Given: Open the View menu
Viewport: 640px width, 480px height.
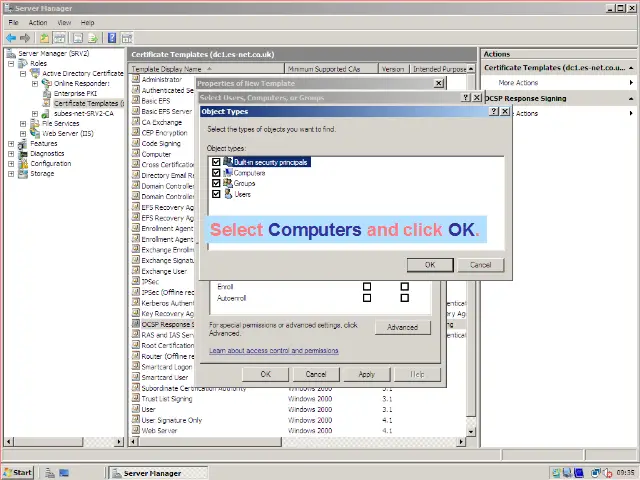Looking at the screenshot, I should [x=64, y=22].
